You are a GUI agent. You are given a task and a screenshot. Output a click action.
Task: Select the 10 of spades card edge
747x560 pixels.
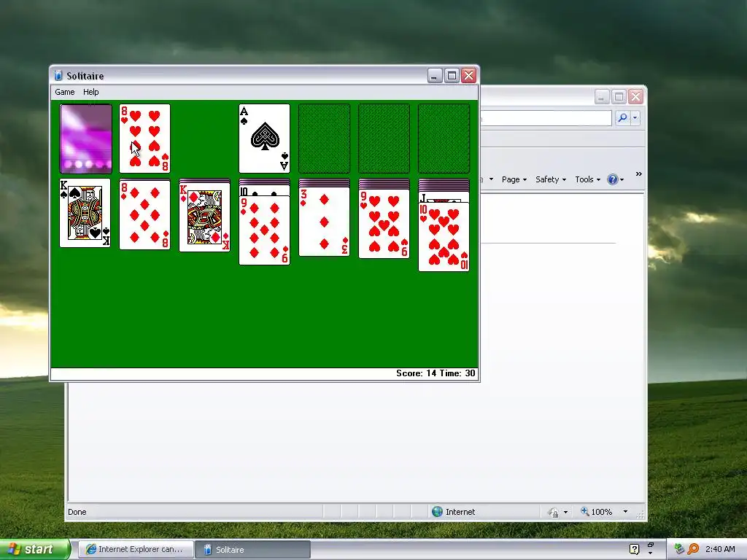tap(264, 190)
